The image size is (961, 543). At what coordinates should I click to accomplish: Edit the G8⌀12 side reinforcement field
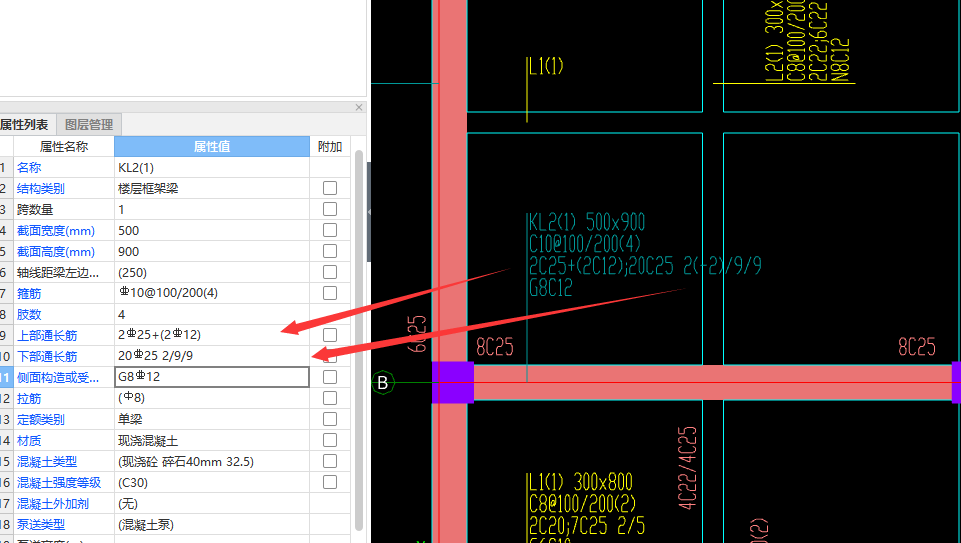pyautogui.click(x=212, y=377)
